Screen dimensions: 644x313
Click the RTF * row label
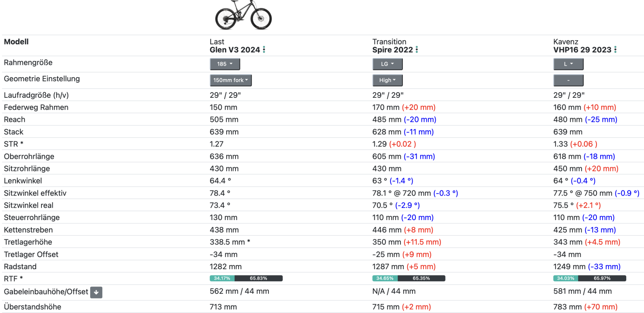tap(13, 279)
